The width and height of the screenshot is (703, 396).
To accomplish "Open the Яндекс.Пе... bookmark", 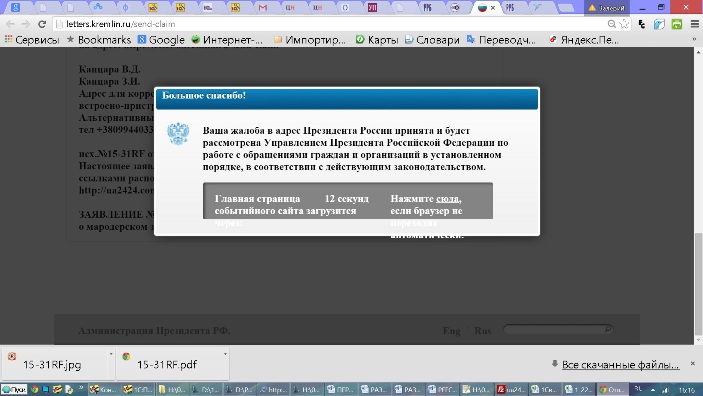I will 584,40.
